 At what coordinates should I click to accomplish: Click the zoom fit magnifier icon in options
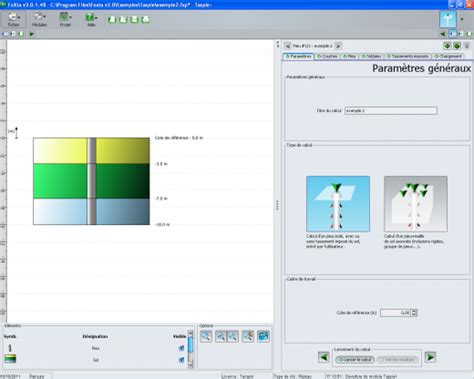click(248, 336)
